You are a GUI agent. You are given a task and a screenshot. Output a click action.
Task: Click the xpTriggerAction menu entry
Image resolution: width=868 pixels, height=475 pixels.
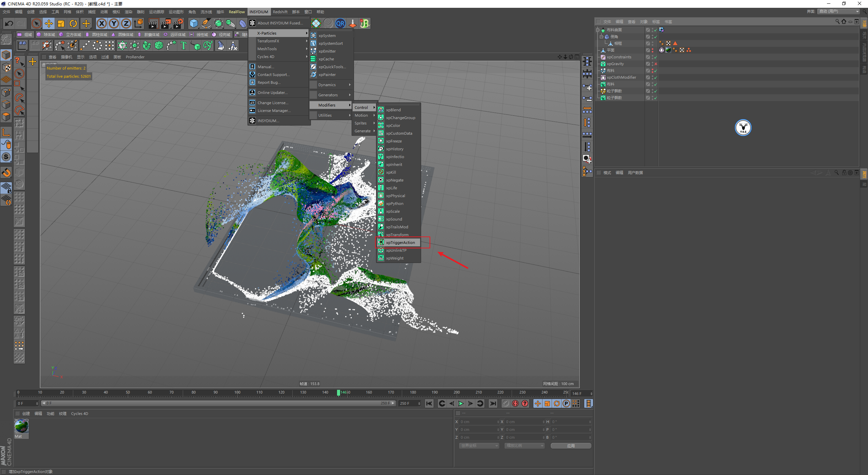pyautogui.click(x=400, y=243)
